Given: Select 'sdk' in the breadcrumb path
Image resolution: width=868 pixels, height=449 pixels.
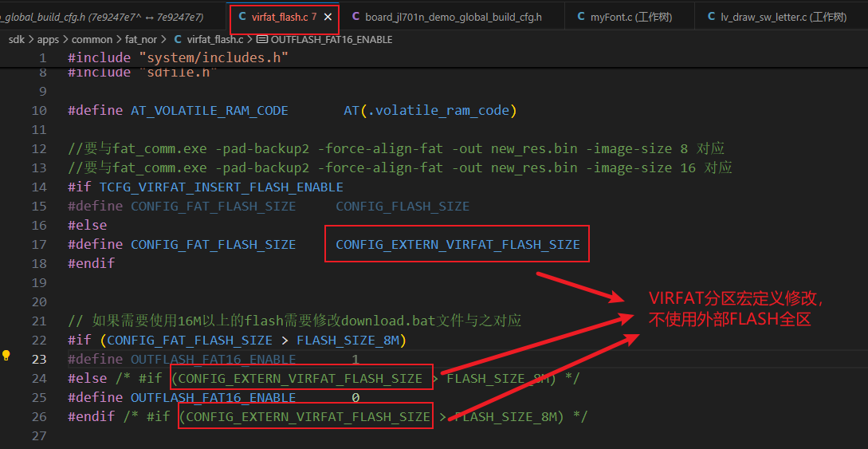Looking at the screenshot, I should [17, 40].
